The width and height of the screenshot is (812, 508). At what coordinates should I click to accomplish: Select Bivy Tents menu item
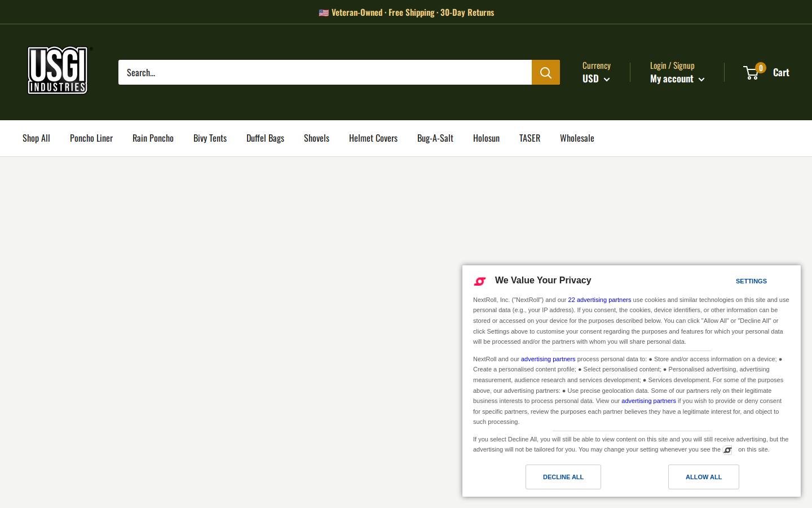210,138
